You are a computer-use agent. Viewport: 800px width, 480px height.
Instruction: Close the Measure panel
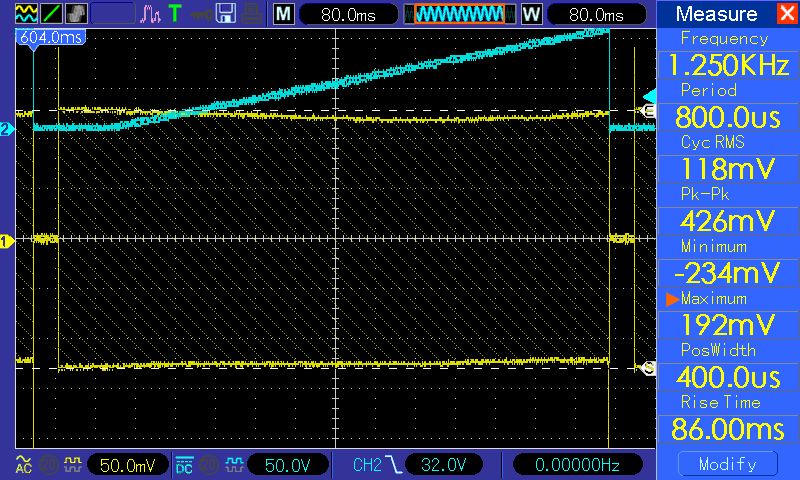pos(785,14)
